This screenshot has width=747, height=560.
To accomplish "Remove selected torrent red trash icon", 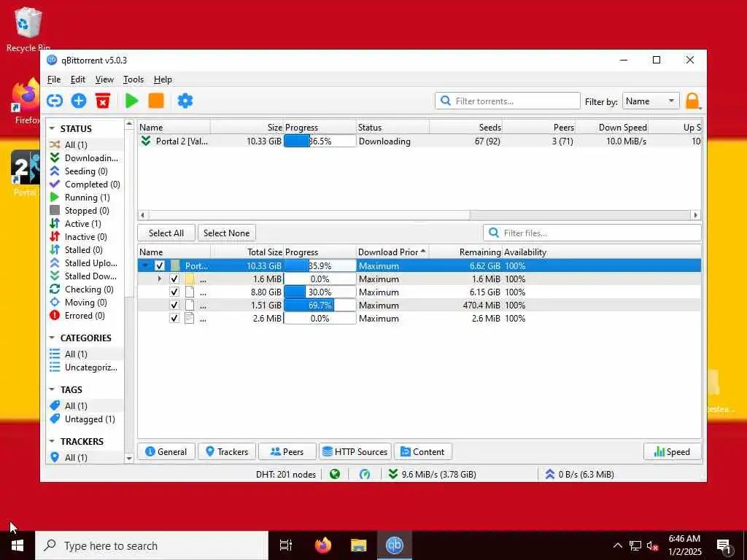I will point(102,101).
